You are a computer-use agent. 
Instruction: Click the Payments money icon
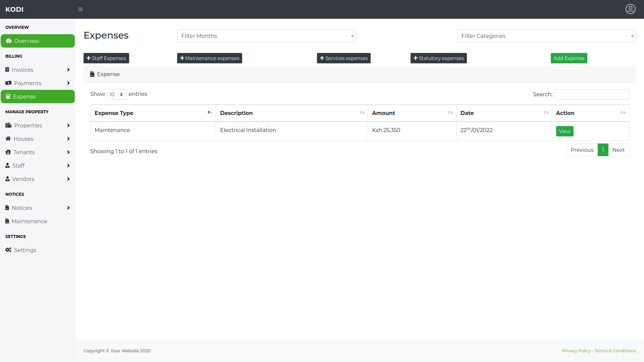point(8,83)
